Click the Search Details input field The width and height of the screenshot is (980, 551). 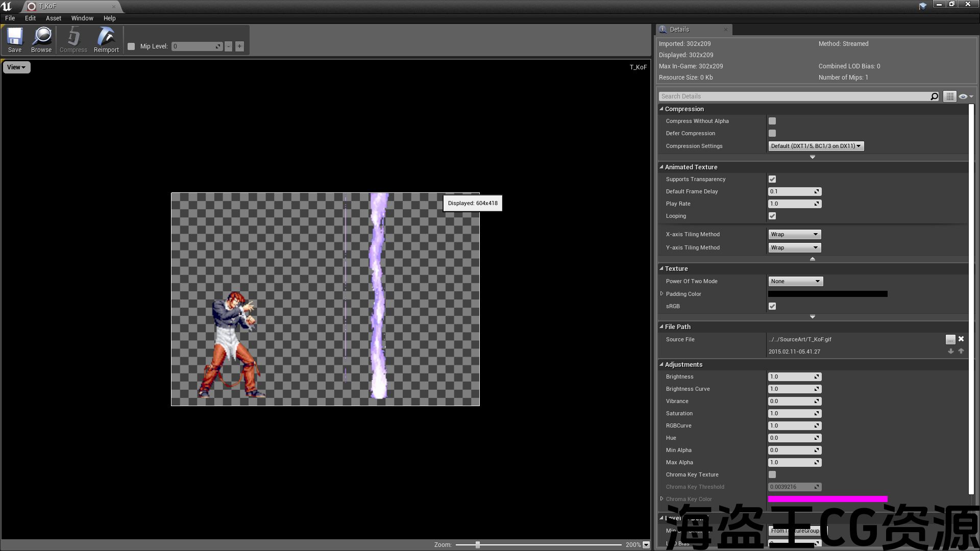[794, 96]
